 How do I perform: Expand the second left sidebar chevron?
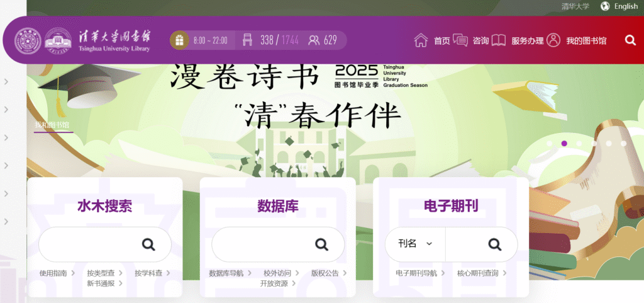click(x=6, y=110)
